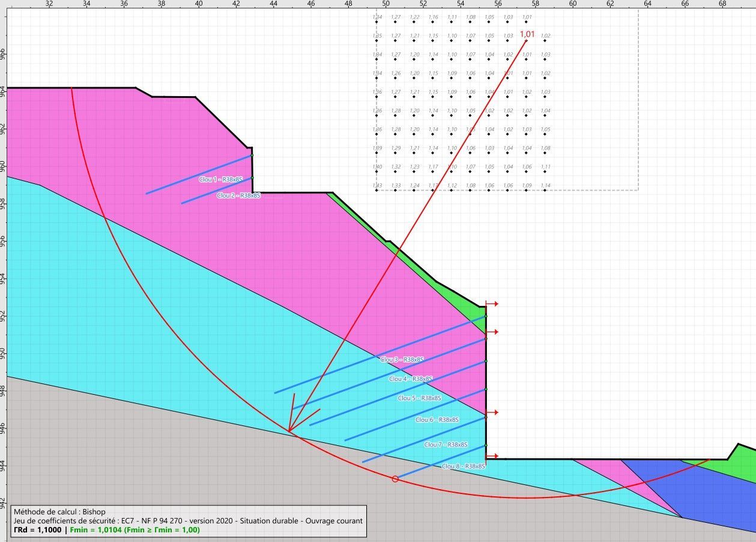Select the Clou 7 - R38x8S label

point(446,445)
